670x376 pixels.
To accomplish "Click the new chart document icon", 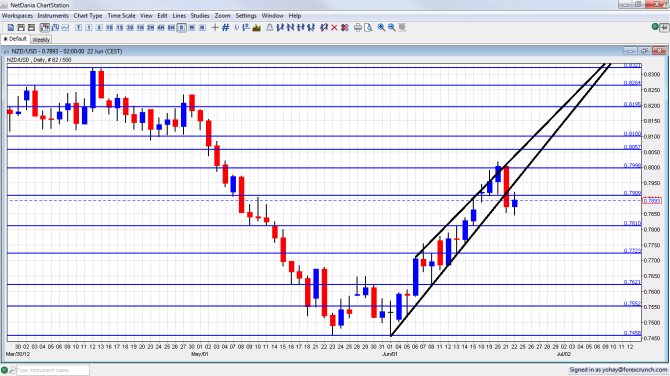I will point(11,27).
